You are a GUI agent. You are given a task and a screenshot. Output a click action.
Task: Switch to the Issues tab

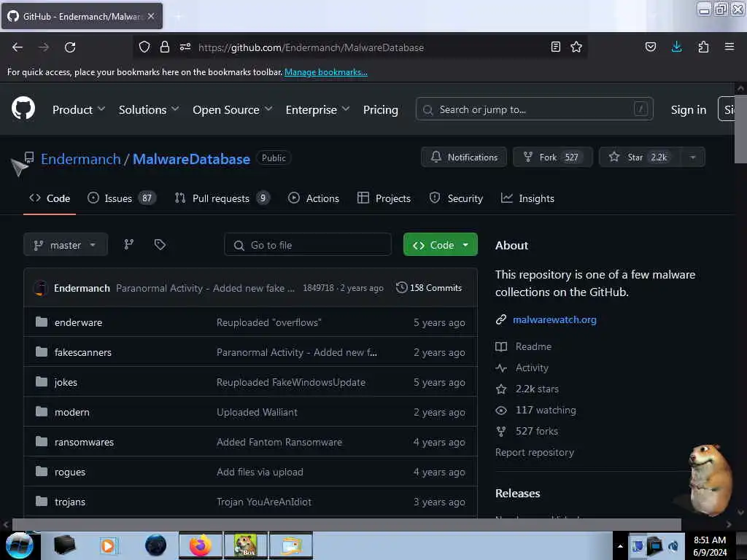pos(122,198)
